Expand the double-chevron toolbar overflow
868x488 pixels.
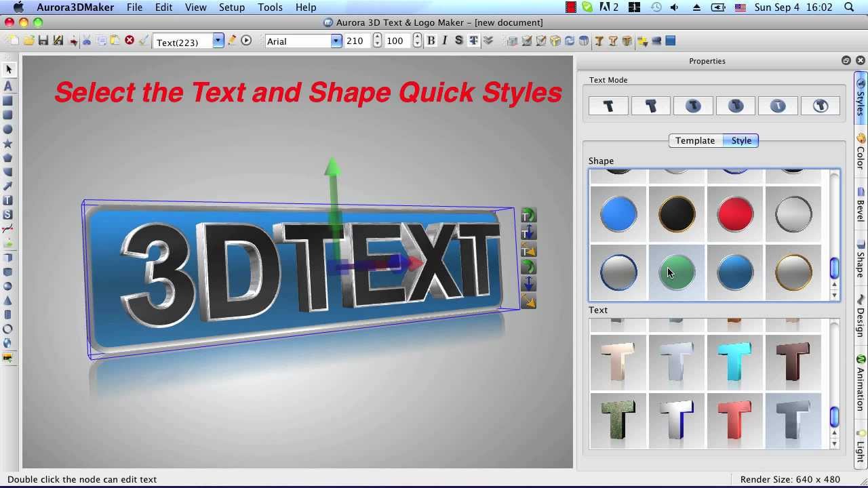click(x=488, y=41)
